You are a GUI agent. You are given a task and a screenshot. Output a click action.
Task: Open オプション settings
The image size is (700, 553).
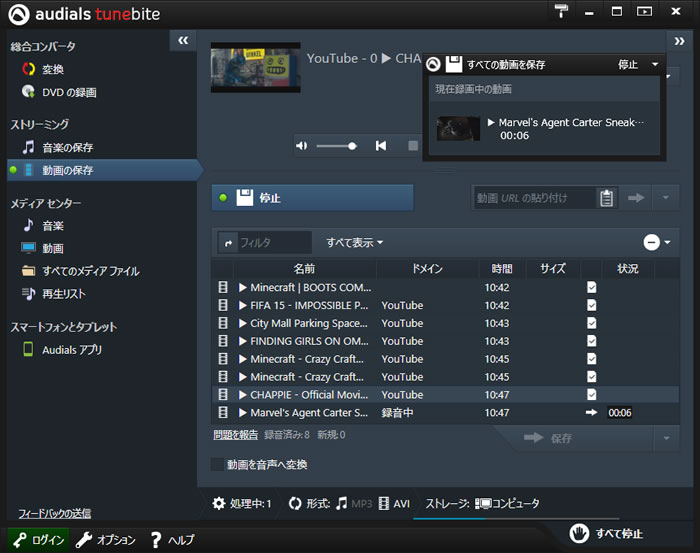(x=106, y=540)
